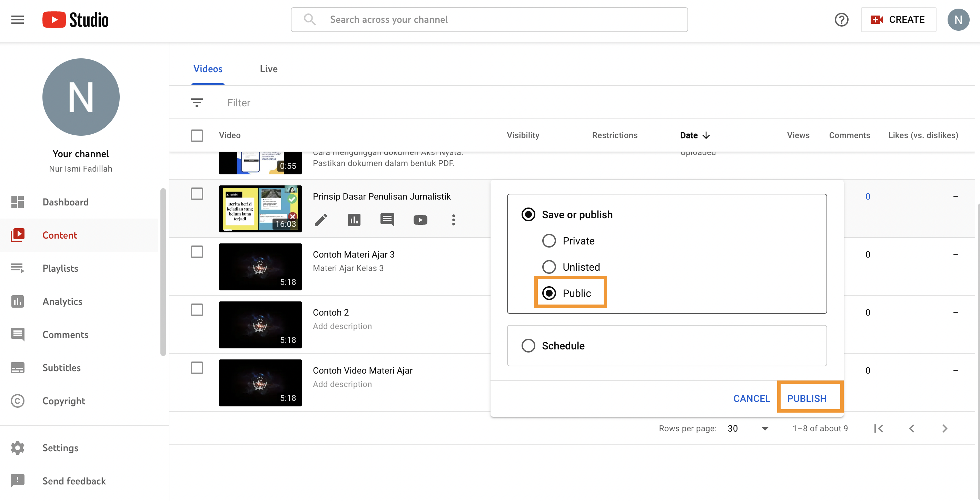Viewport: 980px width, 501px height.
Task: Select the Unlisted visibility option
Action: 548,267
